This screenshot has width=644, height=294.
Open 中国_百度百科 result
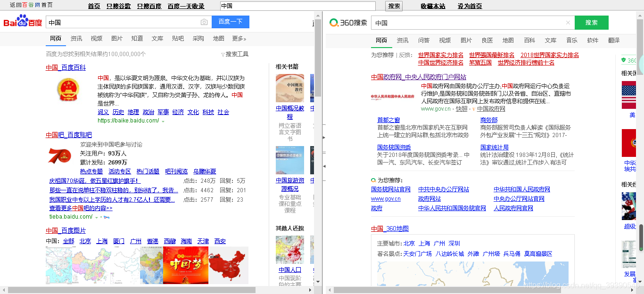coord(66,68)
